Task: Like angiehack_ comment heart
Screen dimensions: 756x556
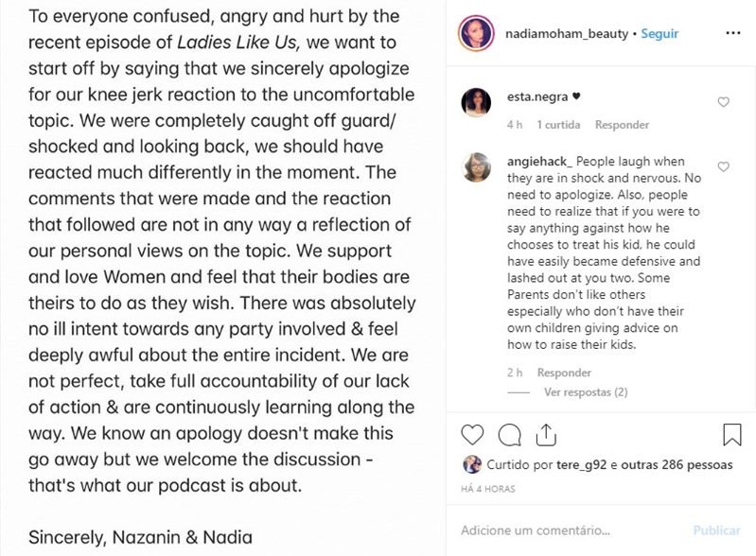Action: (x=723, y=166)
